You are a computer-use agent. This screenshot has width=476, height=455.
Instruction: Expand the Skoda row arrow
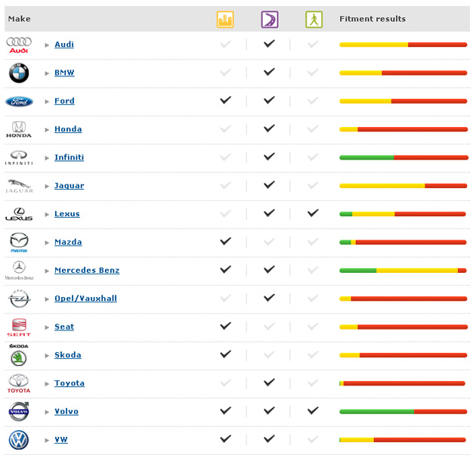pyautogui.click(x=47, y=356)
